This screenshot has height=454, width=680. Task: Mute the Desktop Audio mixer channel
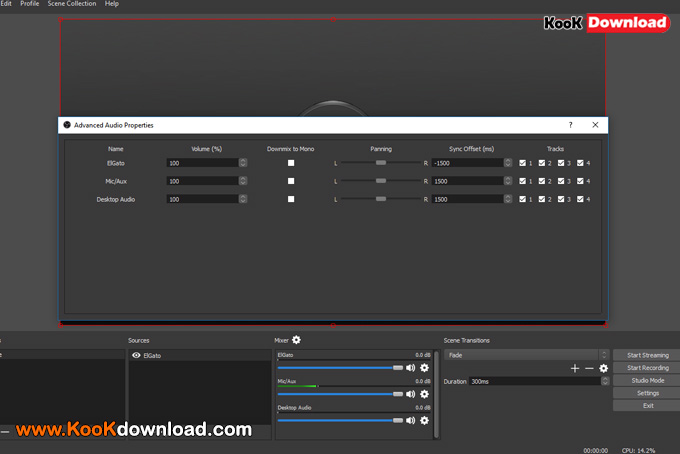[410, 420]
